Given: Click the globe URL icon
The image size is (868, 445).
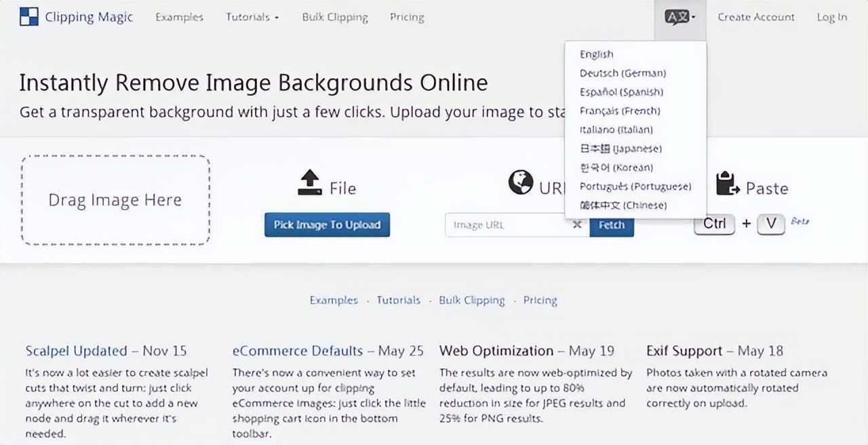Looking at the screenshot, I should [521, 182].
